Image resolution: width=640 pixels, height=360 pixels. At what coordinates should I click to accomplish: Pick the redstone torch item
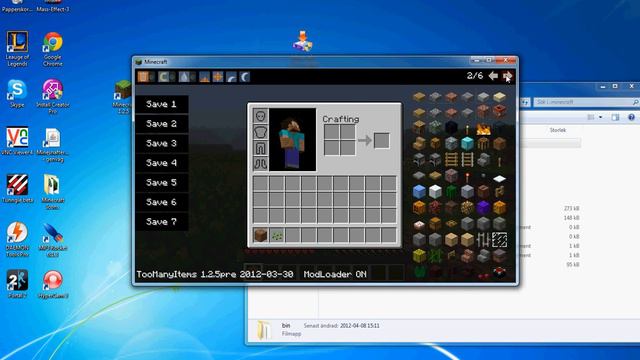(467, 176)
